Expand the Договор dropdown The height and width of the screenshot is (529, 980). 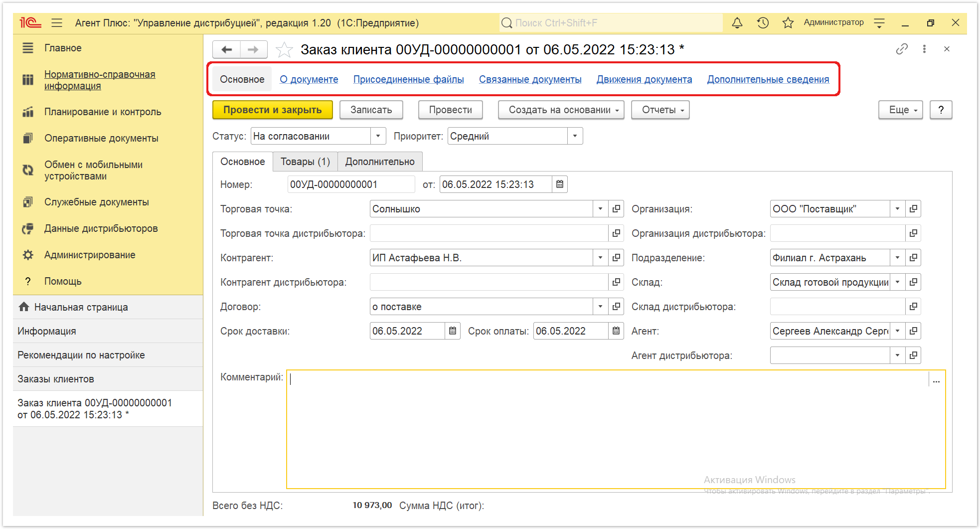pos(600,307)
